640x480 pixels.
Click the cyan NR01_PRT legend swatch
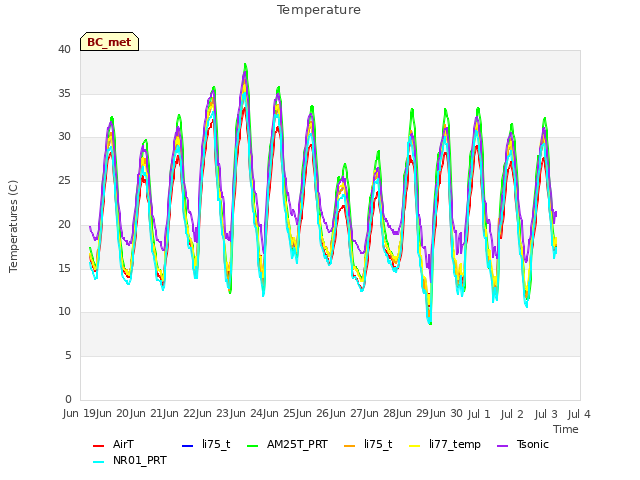pos(98,462)
